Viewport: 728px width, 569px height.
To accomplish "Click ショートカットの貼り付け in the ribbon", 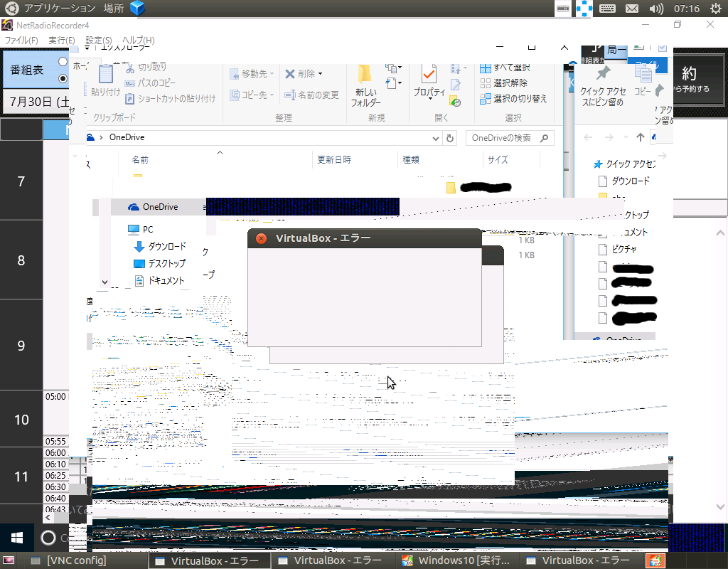I will 171,98.
